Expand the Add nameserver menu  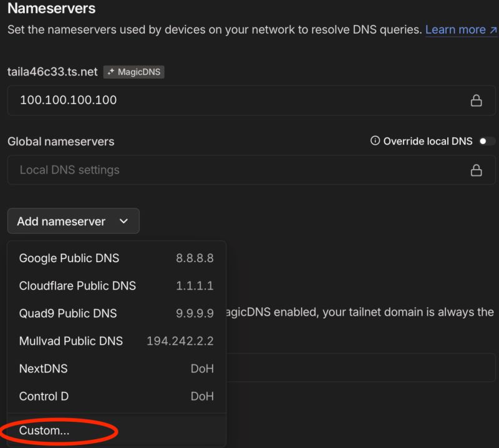tap(73, 221)
